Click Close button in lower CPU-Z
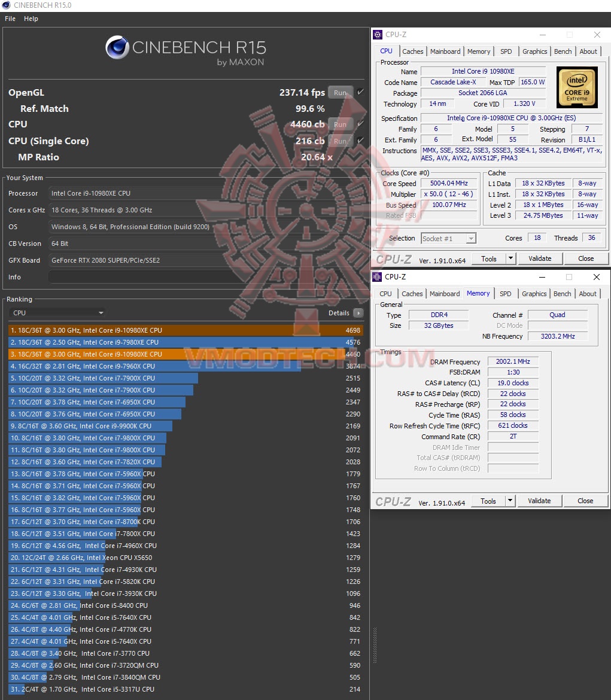Screen dimensions: 611x700 [585, 501]
